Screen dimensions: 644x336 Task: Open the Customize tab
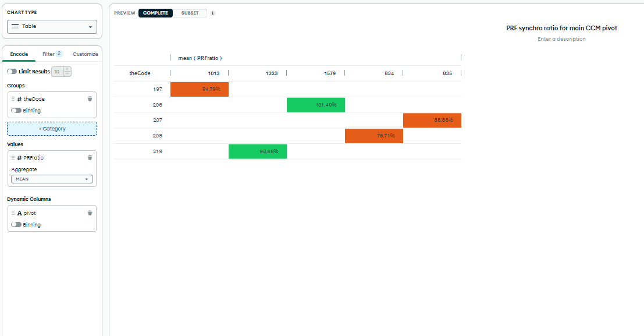point(85,54)
